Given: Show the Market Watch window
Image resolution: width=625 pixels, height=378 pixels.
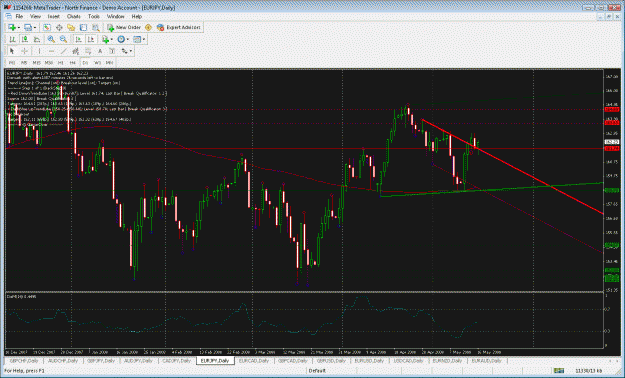Looking at the screenshot, I should (x=47, y=27).
